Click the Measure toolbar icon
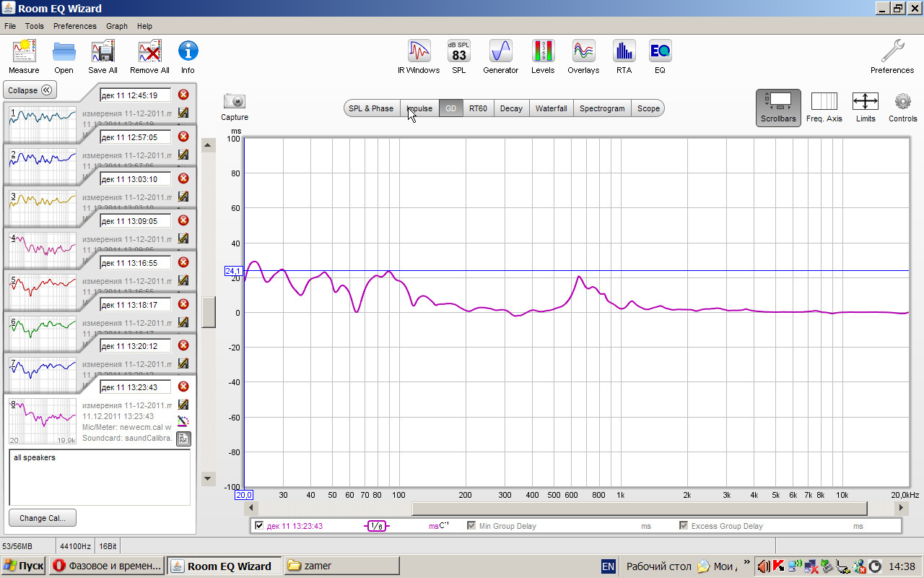The image size is (924, 578). click(x=24, y=57)
